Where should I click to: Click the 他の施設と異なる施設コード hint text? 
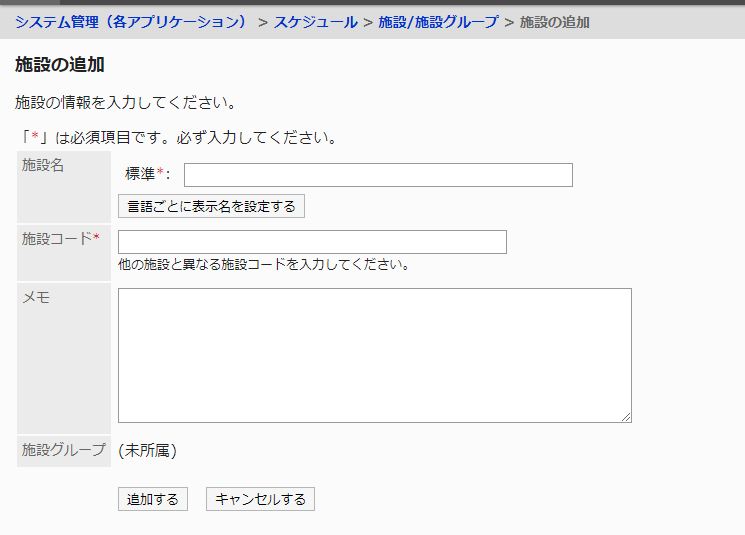coord(264,265)
